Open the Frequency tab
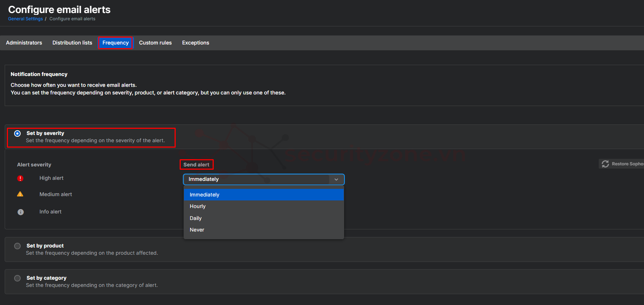 tap(116, 43)
